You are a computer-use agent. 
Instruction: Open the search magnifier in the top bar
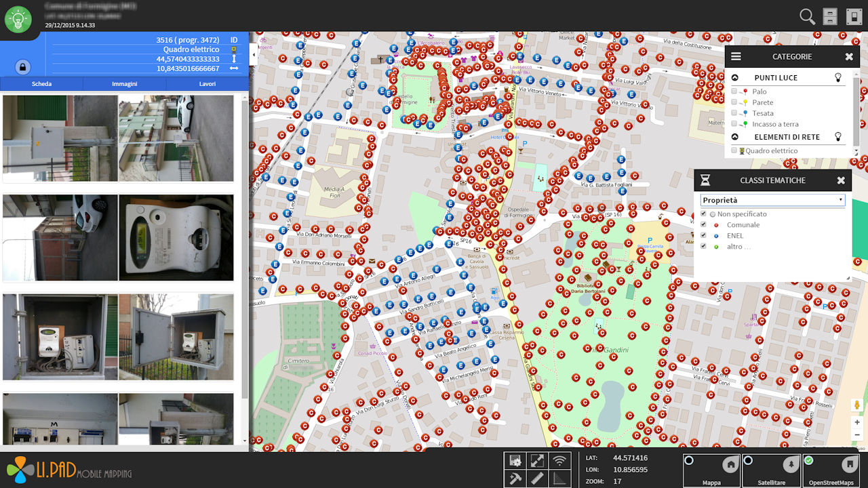tap(807, 17)
